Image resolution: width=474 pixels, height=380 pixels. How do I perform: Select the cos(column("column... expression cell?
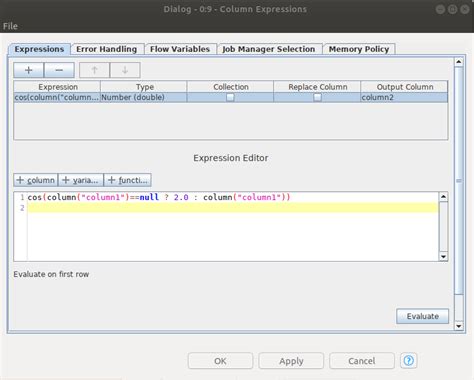57,97
